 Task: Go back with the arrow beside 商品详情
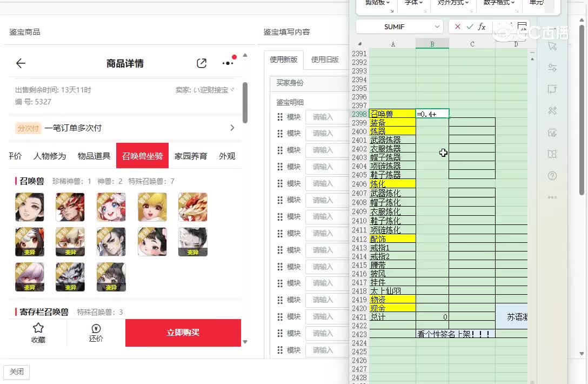[21, 63]
